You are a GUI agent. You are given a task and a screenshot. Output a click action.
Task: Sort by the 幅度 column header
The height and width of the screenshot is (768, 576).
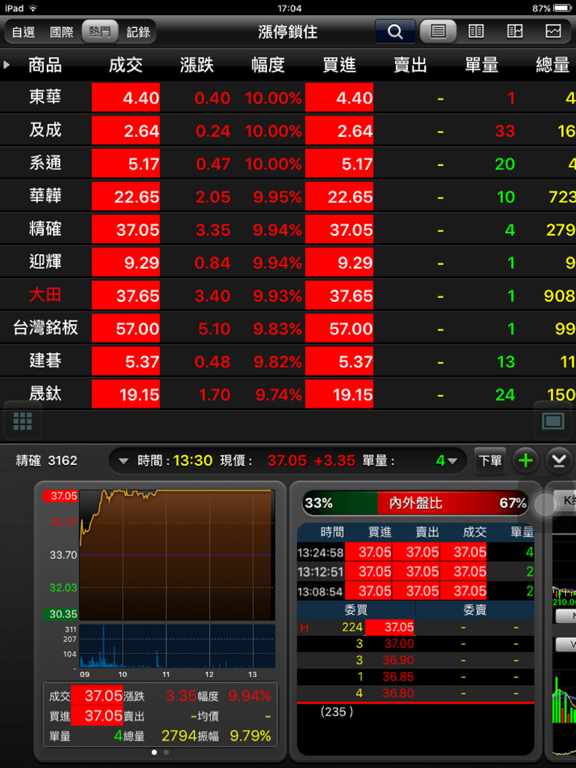click(x=268, y=65)
